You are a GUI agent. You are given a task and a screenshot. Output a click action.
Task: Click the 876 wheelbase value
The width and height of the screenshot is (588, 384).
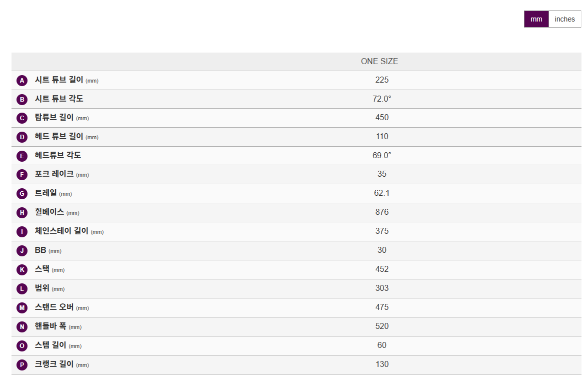coord(382,212)
